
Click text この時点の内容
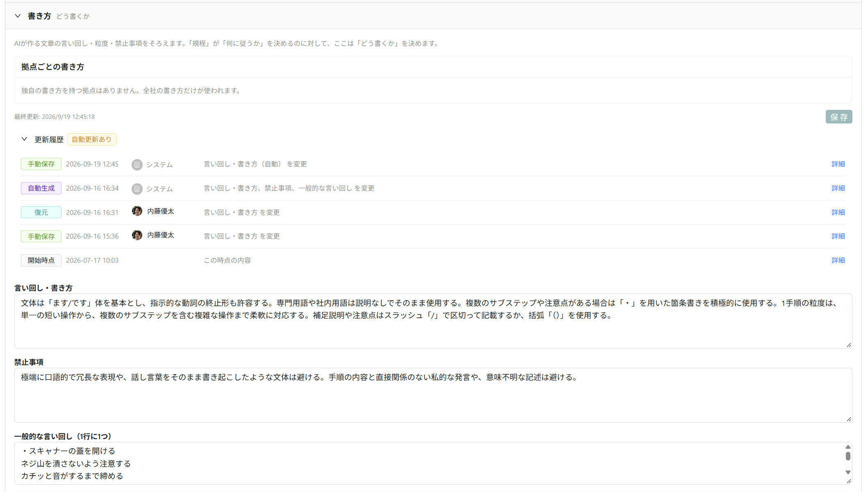click(227, 260)
